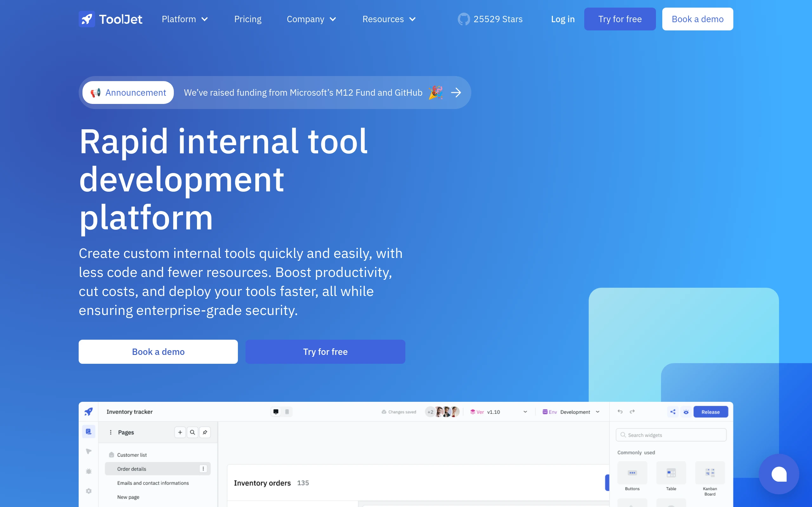Open the GitHub stars icon link

coord(464,19)
